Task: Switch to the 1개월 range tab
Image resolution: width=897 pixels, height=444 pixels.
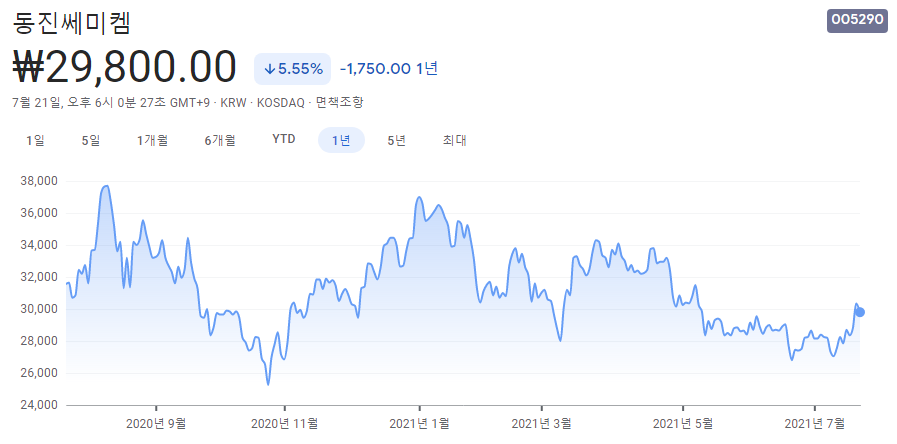Action: click(152, 140)
